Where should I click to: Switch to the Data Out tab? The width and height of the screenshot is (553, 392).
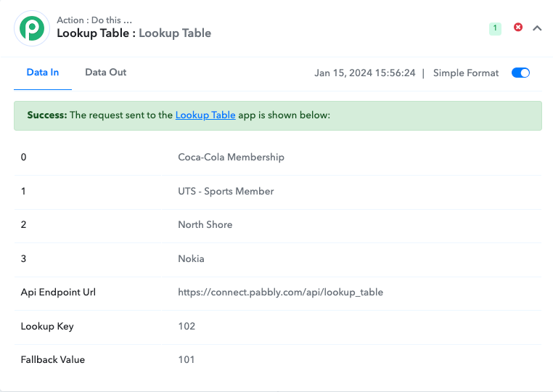pyautogui.click(x=105, y=73)
